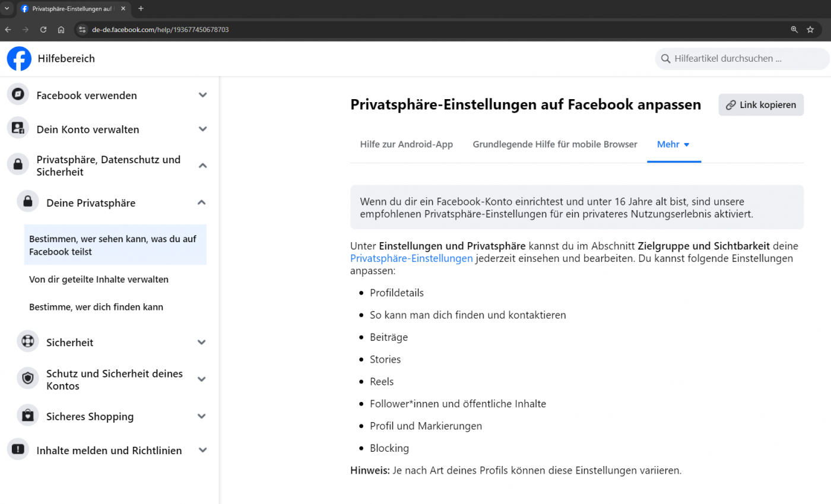This screenshot has height=504, width=831.
Task: Click the exclamation icon beside Inhalte melden
Action: click(18, 449)
